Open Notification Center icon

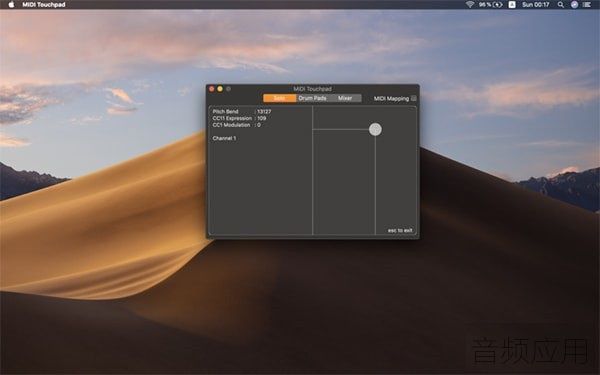[x=587, y=5]
